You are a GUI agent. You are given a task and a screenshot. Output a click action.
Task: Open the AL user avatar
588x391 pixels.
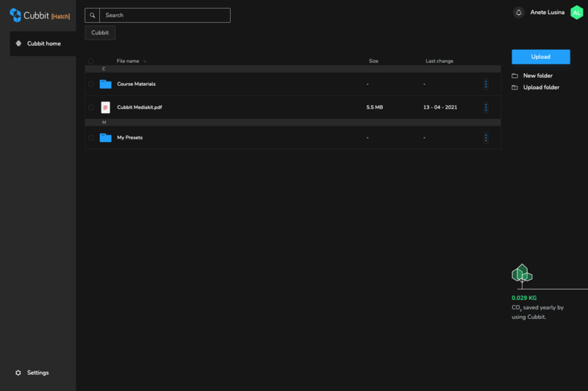(577, 12)
